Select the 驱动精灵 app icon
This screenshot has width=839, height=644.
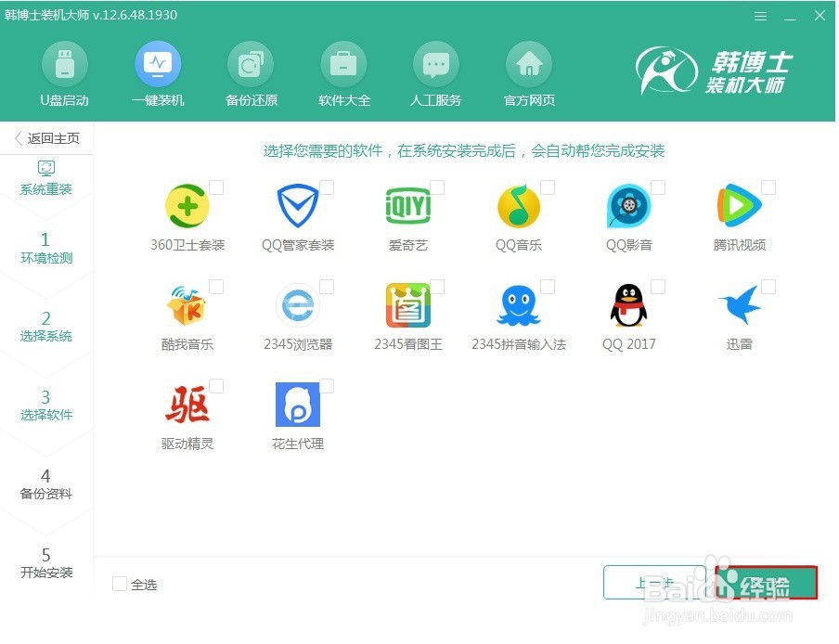[x=188, y=406]
